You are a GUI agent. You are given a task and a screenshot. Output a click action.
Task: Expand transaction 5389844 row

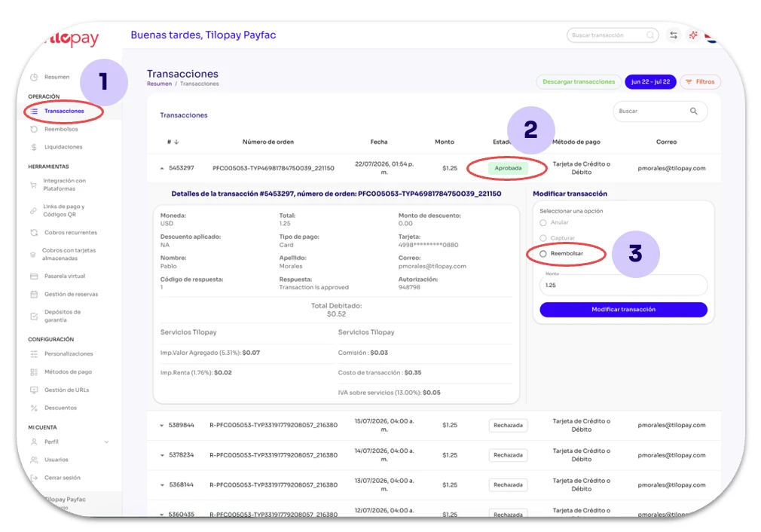161,425
